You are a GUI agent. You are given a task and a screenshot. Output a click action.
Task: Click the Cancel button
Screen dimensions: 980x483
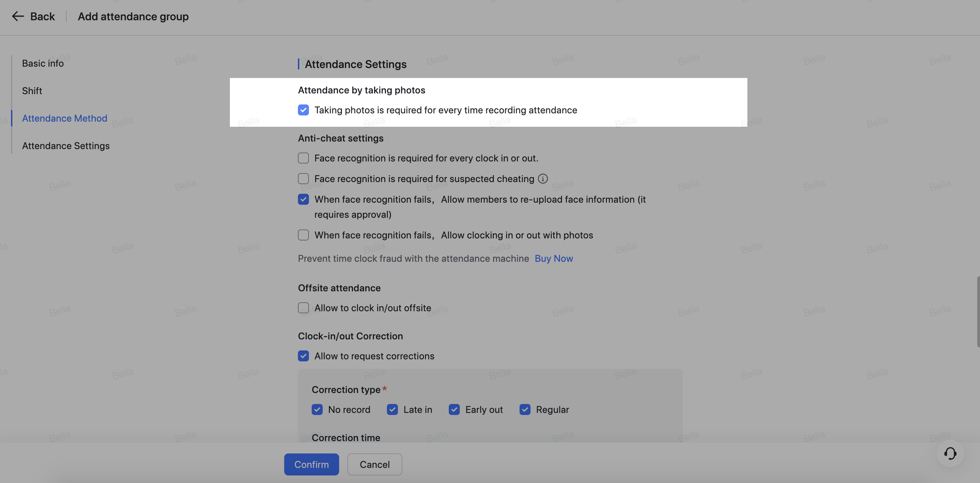(374, 464)
